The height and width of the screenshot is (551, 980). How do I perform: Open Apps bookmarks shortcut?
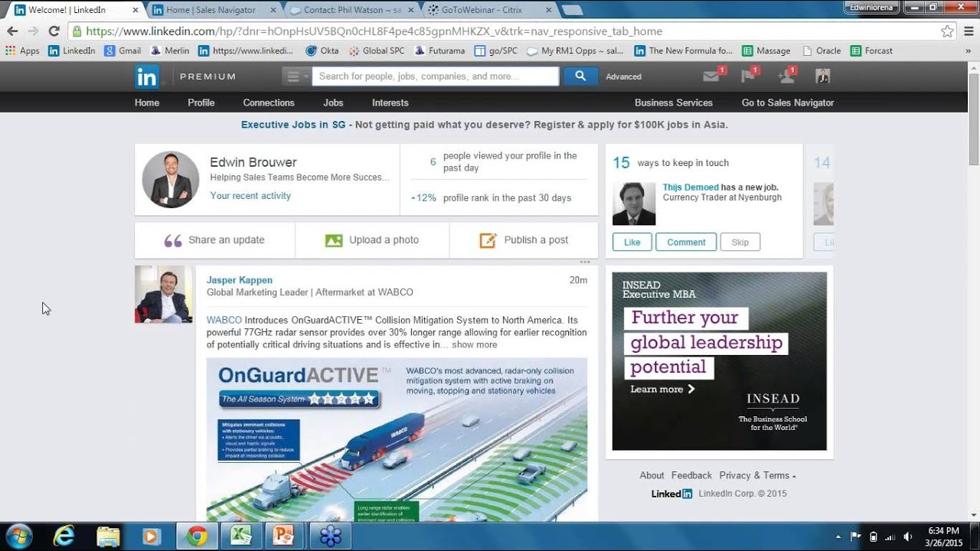pos(22,51)
